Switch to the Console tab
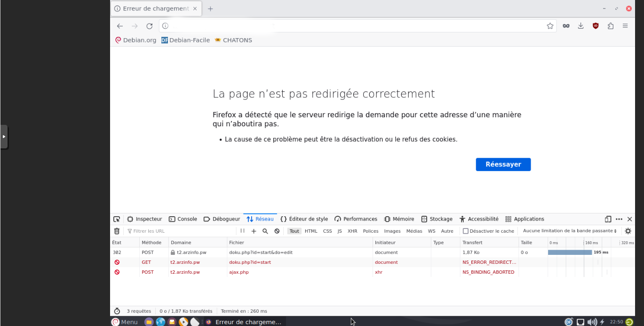The height and width of the screenshot is (326, 644). (183, 219)
